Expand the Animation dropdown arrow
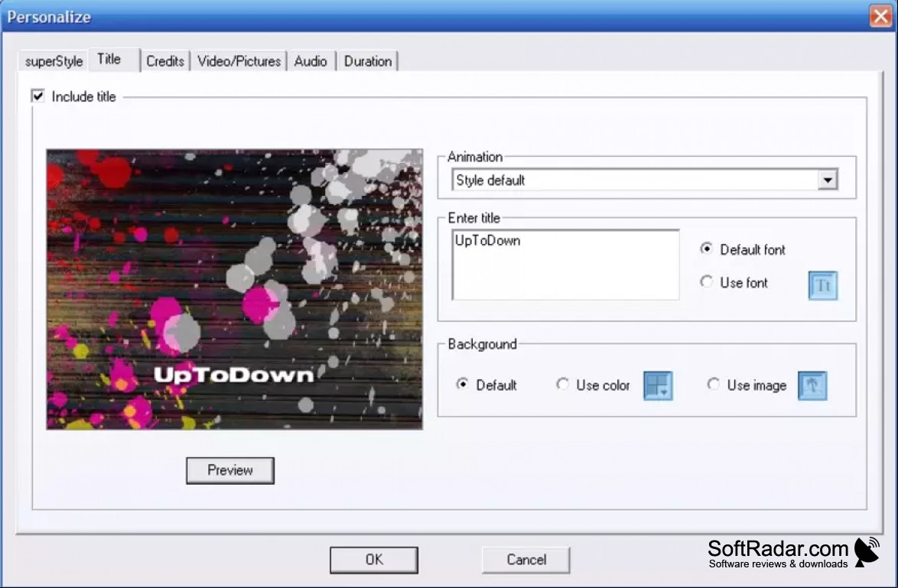 [828, 180]
